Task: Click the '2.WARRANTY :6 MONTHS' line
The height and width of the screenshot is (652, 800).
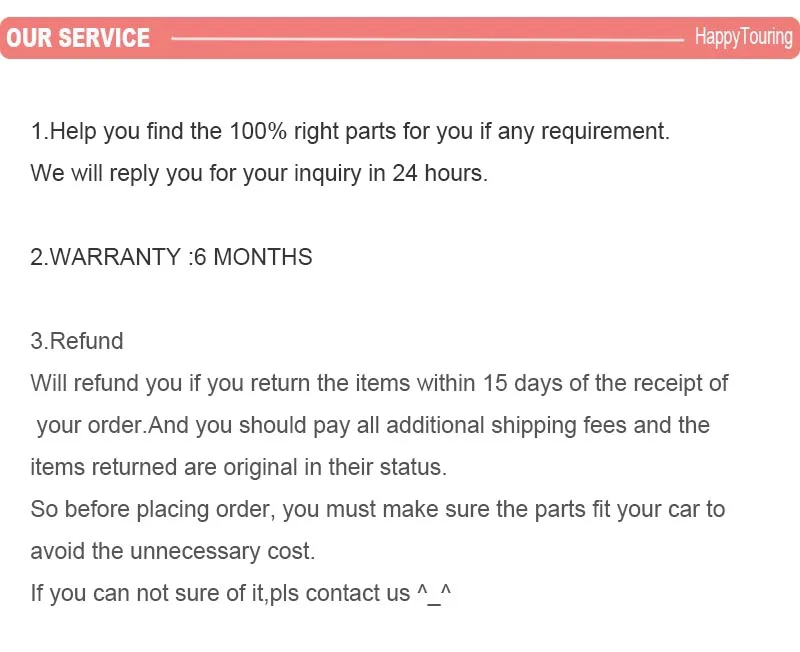Action: pos(171,257)
